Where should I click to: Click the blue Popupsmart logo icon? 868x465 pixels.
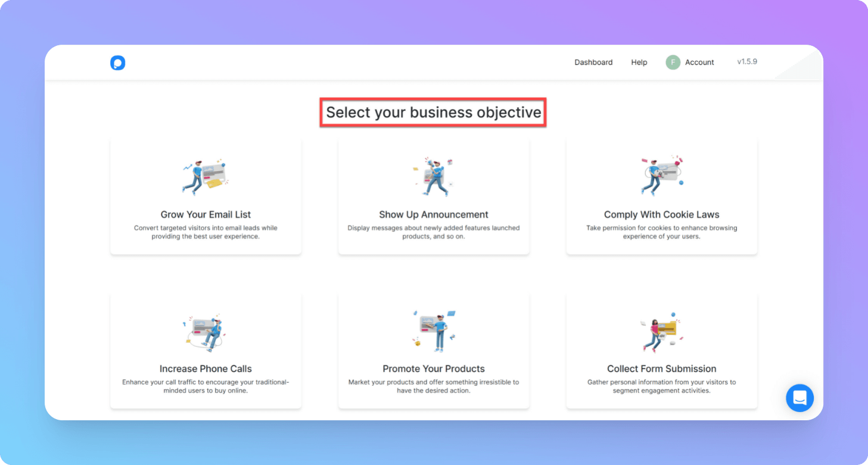pos(118,63)
